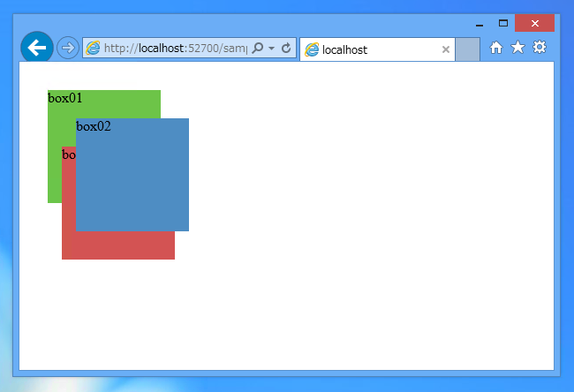Refresh the page with reload icon
The width and height of the screenshot is (574, 392).
point(286,48)
